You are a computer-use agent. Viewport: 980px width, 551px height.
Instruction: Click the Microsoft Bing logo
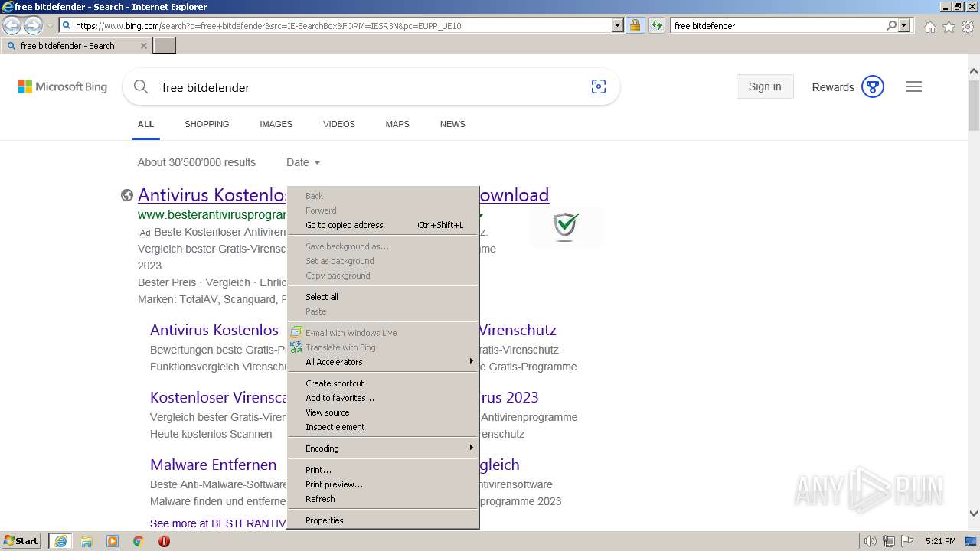63,86
